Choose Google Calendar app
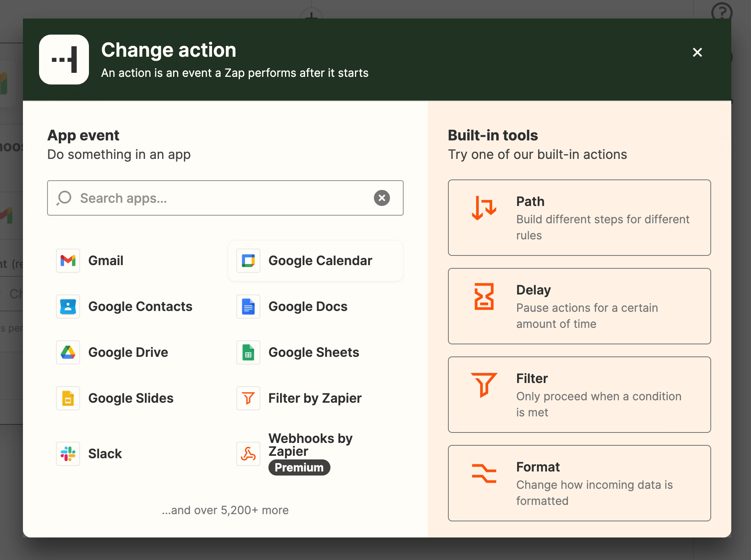 click(x=316, y=261)
